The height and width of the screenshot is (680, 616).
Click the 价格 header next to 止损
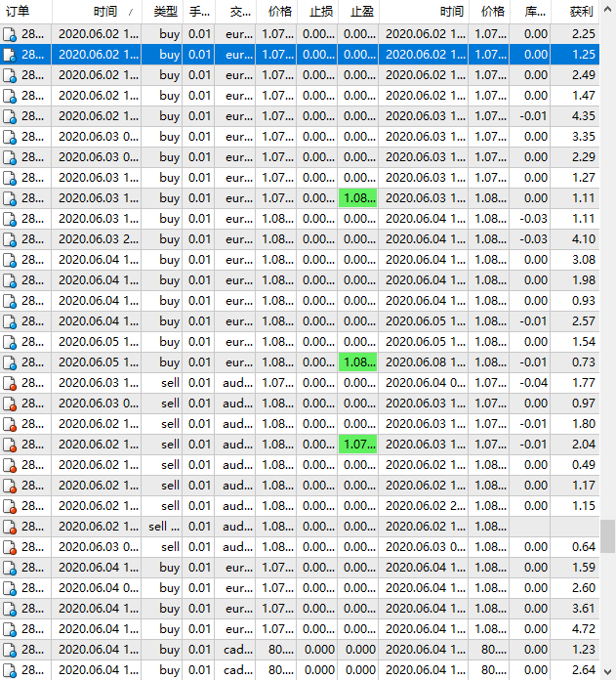click(x=277, y=12)
